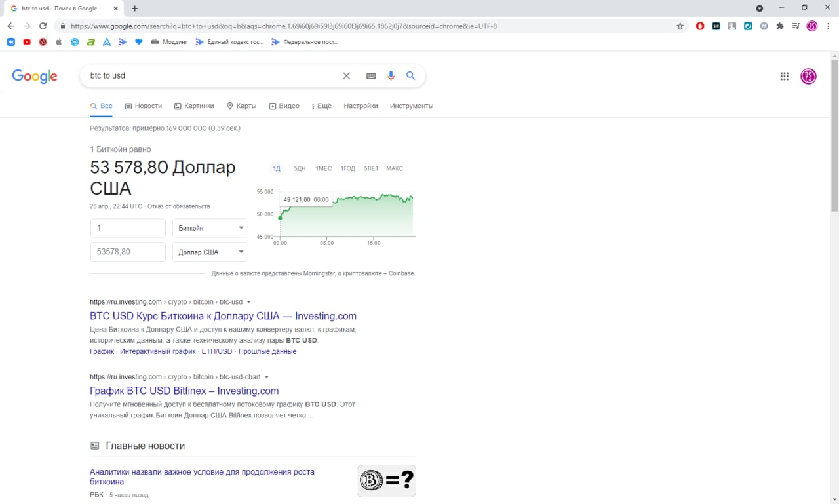Open the РБК bitcoin analysts news article
The width and height of the screenshot is (839, 504).
pyautogui.click(x=202, y=477)
